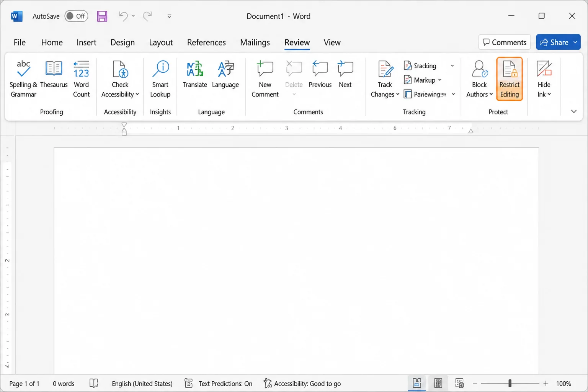The width and height of the screenshot is (588, 392).
Task: Insert a New Comment
Action: point(265,79)
